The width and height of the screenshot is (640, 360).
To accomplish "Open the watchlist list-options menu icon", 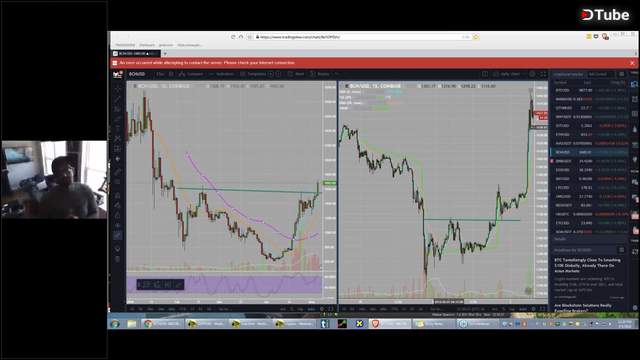I will 621,74.
